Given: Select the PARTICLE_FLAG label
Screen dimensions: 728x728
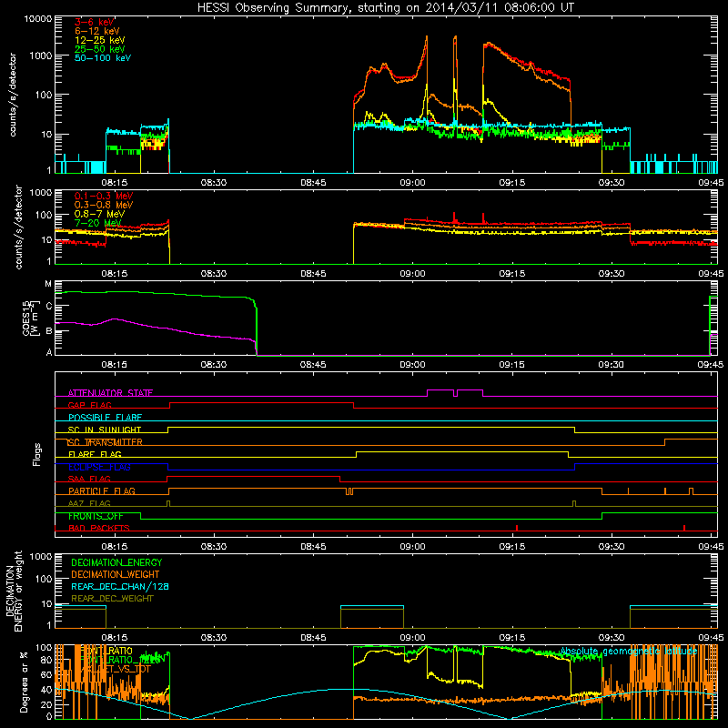Looking at the screenshot, I should tap(102, 491).
